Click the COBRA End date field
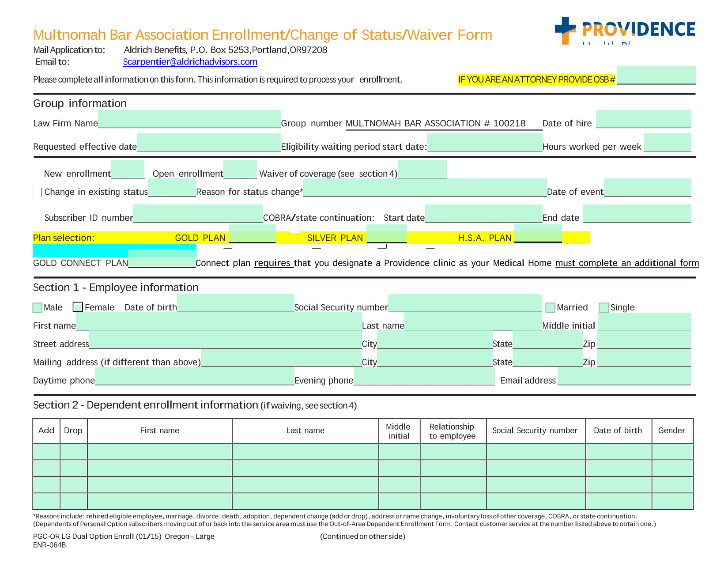Screen dimensions: 728x563 click(x=637, y=213)
